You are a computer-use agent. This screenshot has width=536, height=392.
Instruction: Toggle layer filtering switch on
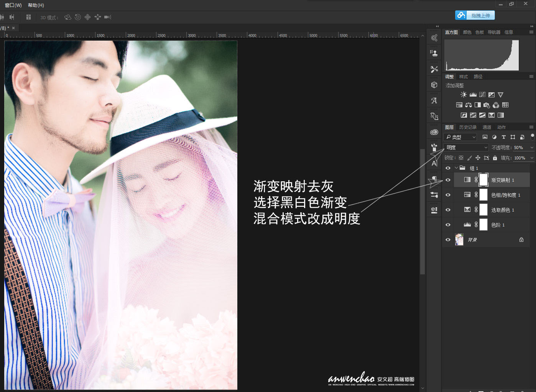532,136
